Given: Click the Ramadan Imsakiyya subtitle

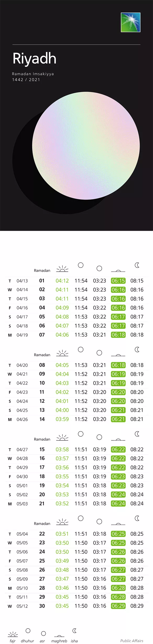Looking at the screenshot, I should (x=33, y=74).
